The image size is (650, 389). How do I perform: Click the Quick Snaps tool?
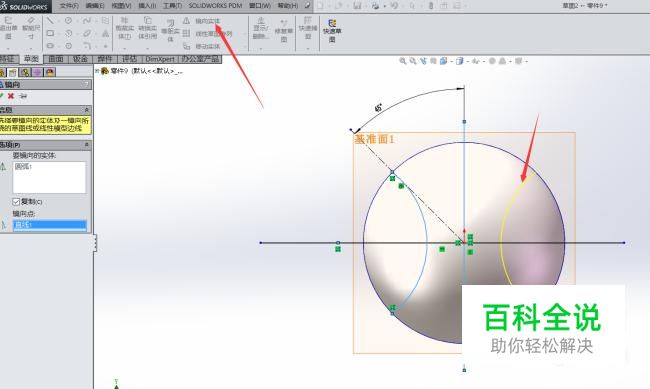(x=308, y=28)
